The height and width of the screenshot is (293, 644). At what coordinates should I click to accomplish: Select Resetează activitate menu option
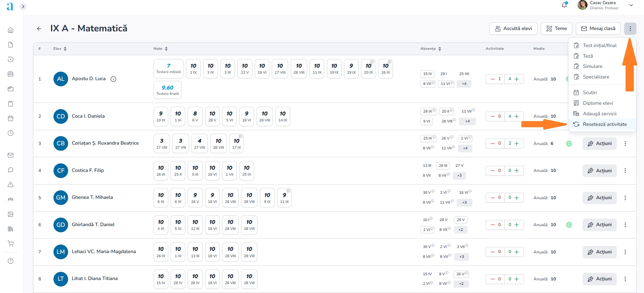click(x=604, y=124)
